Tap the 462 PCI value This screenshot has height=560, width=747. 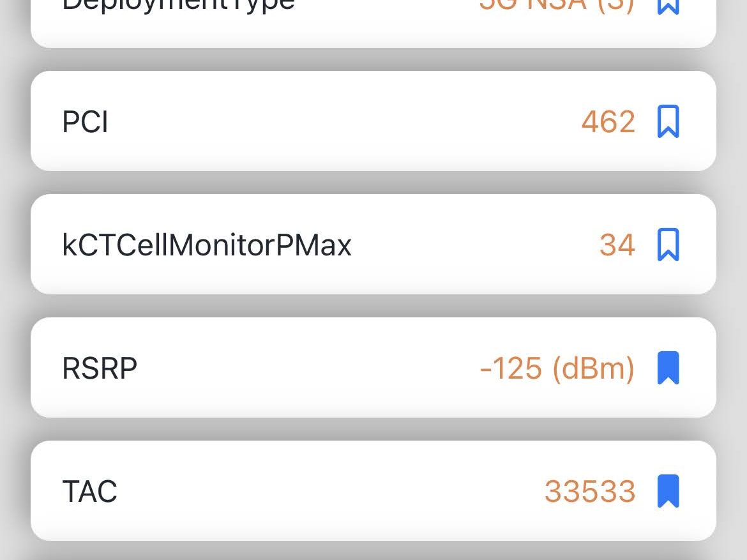(608, 121)
